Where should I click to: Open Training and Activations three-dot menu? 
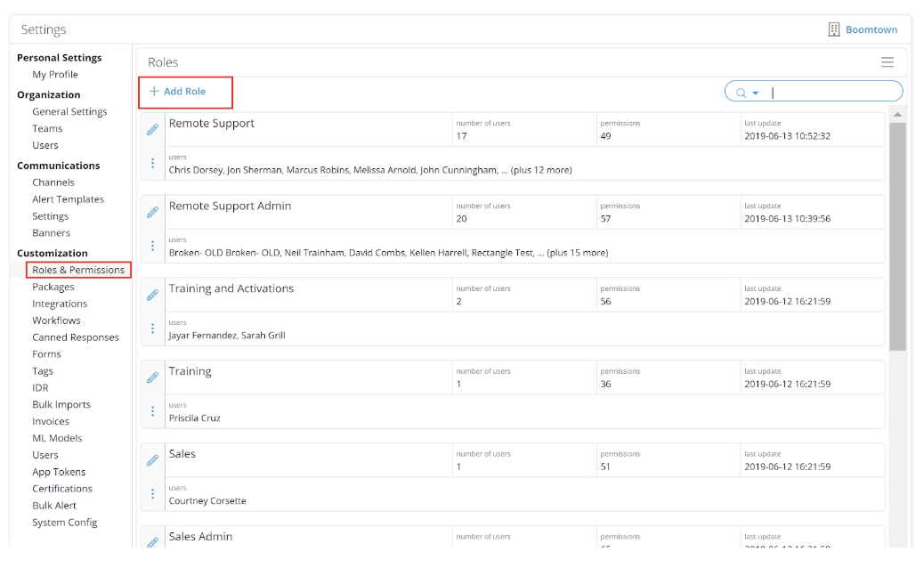152,329
